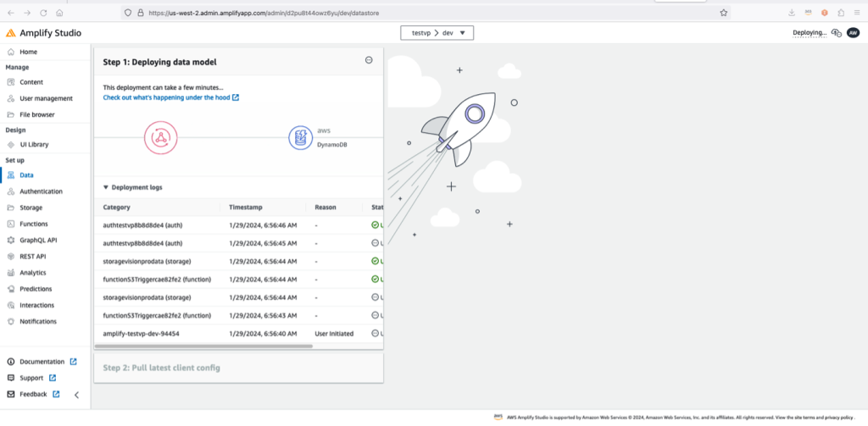868x426 pixels.
Task: Click 'Step 1: Deploying data model' heading
Action: [x=159, y=63]
